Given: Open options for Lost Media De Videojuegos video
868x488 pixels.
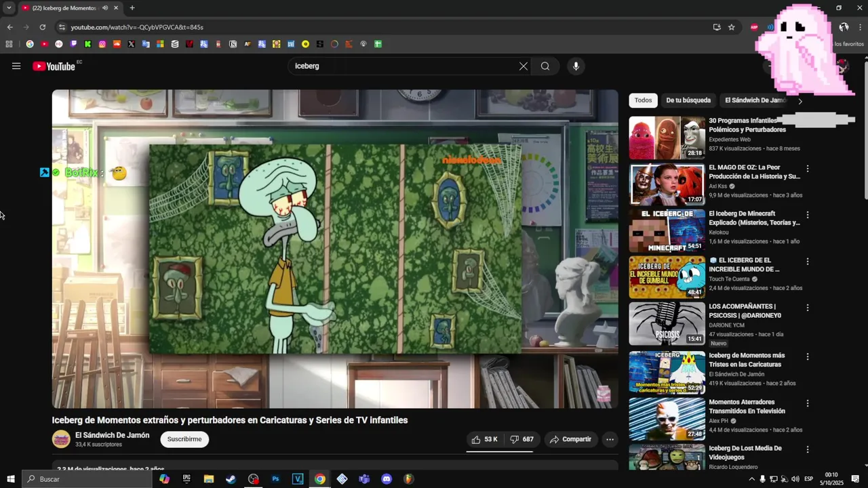Looking at the screenshot, I should click(807, 449).
